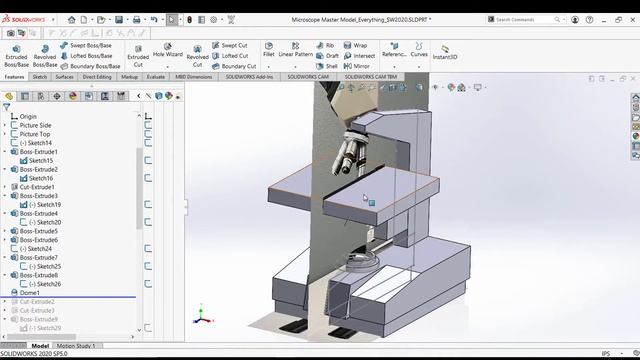
Task: Expand the Boss-Extrude5 tree node
Action: pyautogui.click(x=5, y=231)
